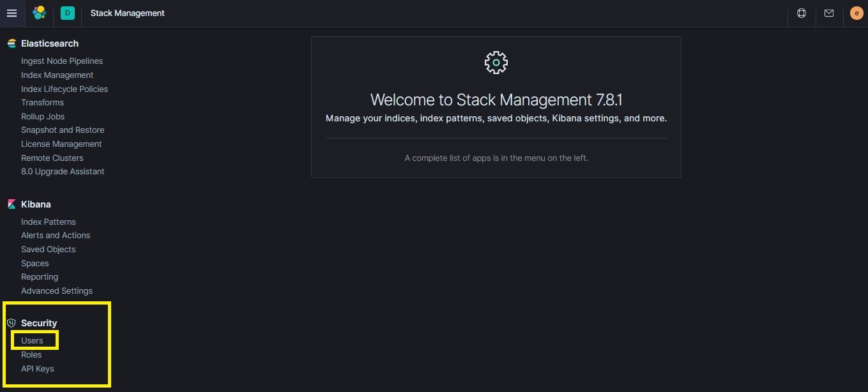Click the Kibana section heading

[36, 204]
